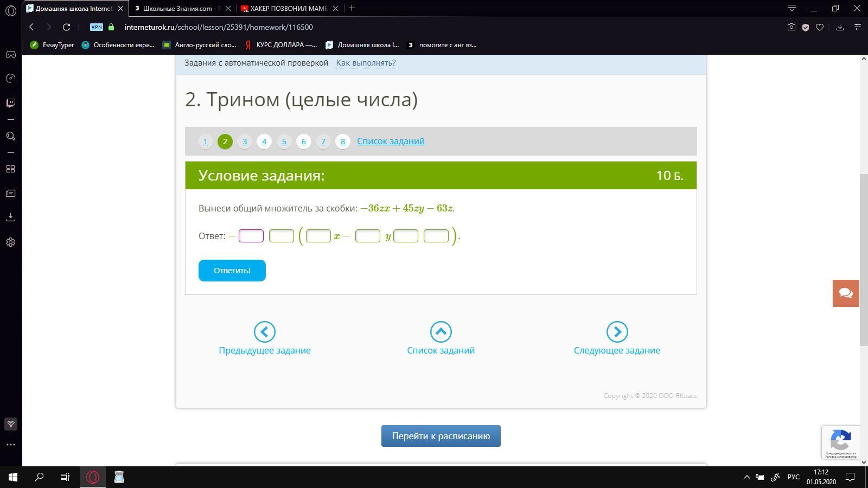Go to task number 3
Screen dimensions: 868x488
[245, 142]
